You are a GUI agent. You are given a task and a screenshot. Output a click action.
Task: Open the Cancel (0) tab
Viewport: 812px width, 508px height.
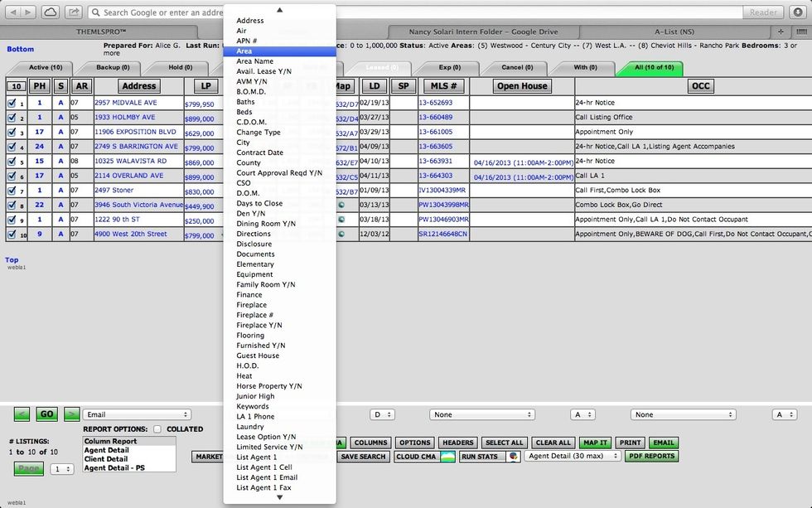pyautogui.click(x=517, y=67)
